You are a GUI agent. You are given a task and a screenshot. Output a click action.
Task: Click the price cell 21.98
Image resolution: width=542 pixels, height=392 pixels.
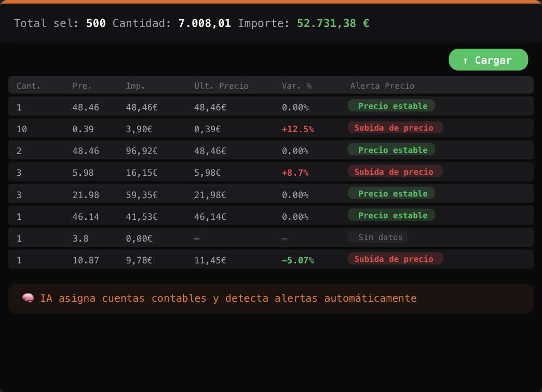(x=86, y=195)
